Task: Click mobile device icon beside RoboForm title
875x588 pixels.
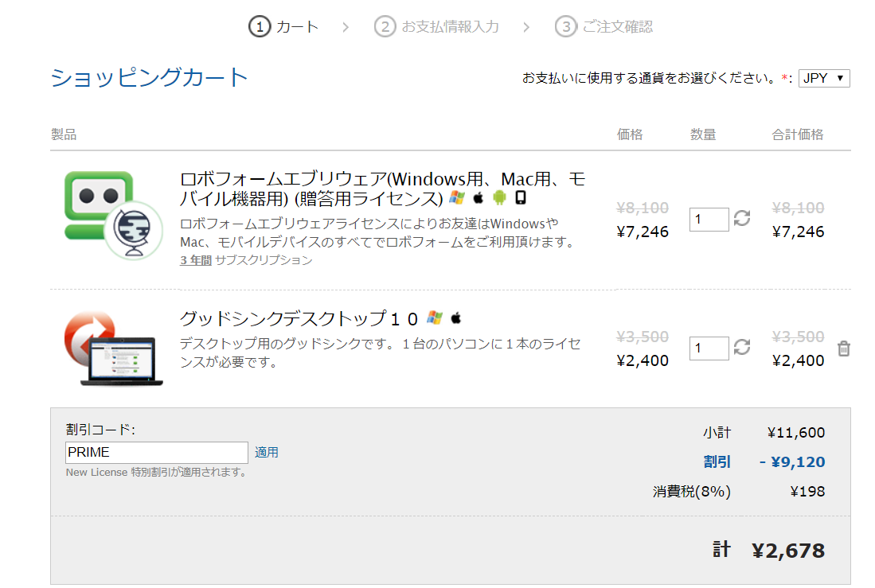Action: tap(520, 197)
